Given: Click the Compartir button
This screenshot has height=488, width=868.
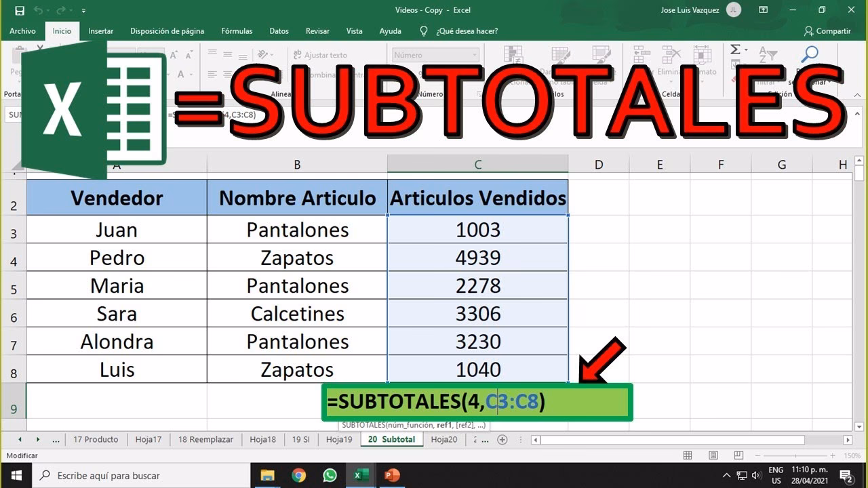Looking at the screenshot, I should pyautogui.click(x=828, y=31).
